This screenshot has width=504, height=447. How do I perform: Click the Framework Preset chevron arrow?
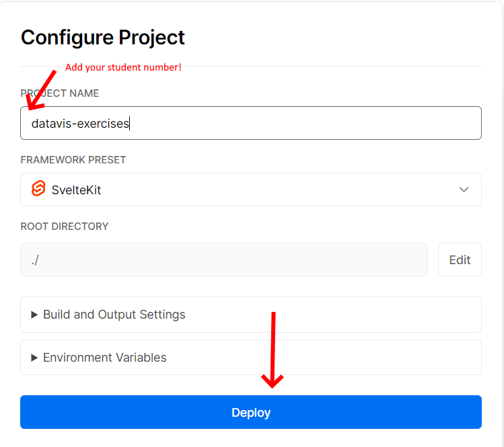pyautogui.click(x=464, y=190)
